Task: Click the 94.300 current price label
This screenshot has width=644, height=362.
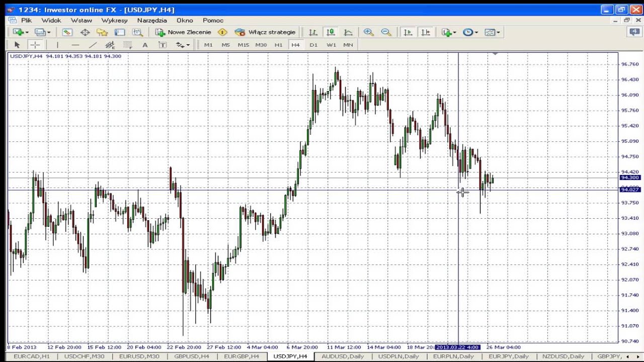Action: [630, 177]
